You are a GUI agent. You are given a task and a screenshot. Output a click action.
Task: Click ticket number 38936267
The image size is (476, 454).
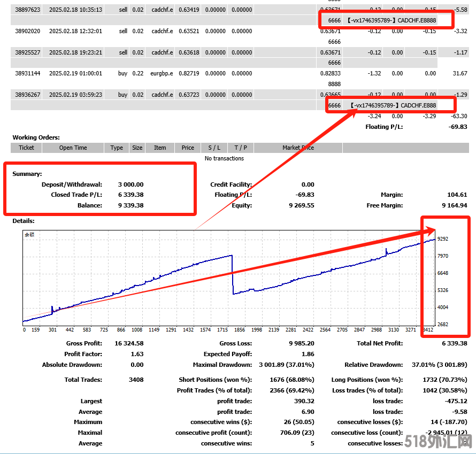(28, 95)
